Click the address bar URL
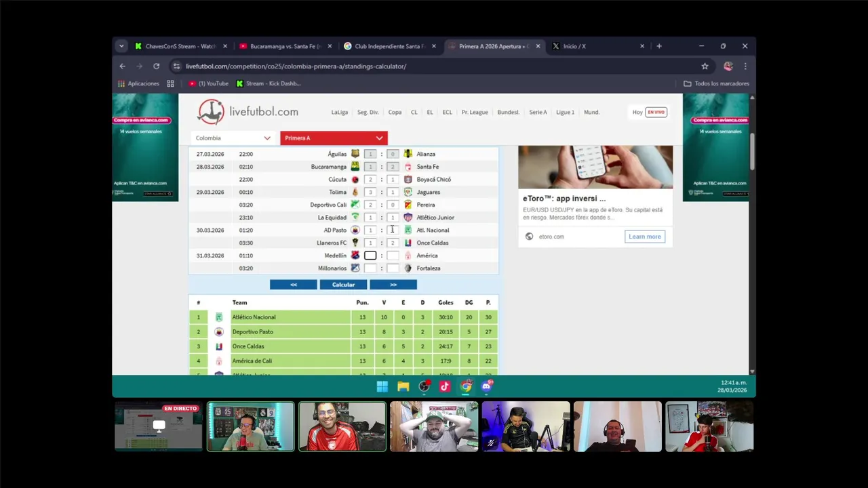The height and width of the screenshot is (488, 868). point(296,66)
